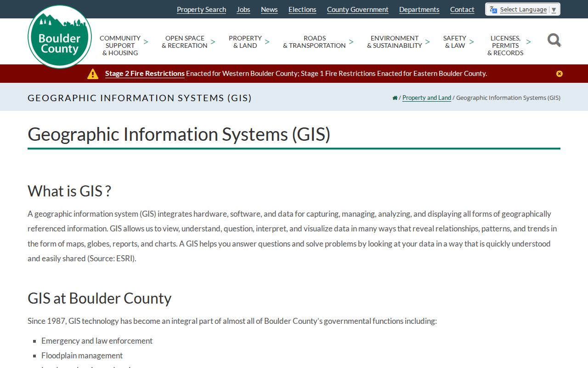This screenshot has height=368, width=588.
Task: Open the Elections link
Action: [x=302, y=10]
